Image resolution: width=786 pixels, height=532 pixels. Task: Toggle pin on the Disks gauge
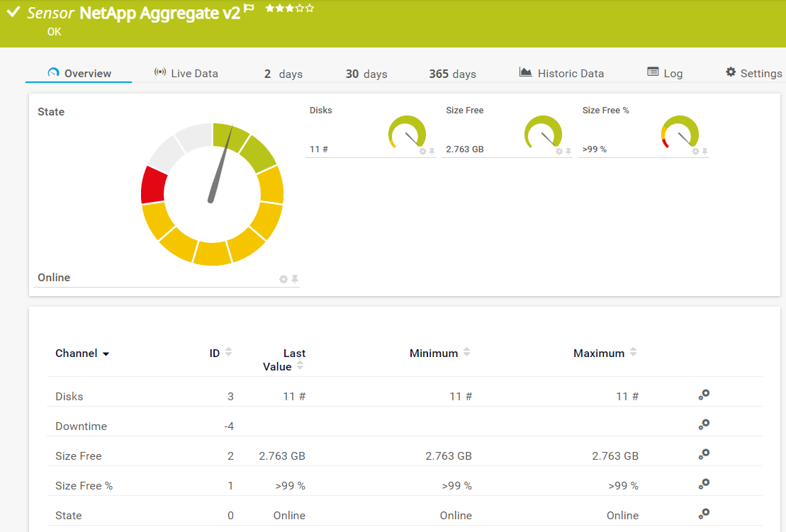[x=432, y=152]
